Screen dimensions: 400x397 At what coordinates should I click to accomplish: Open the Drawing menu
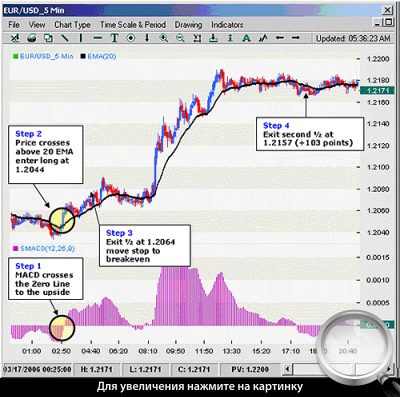pyautogui.click(x=189, y=25)
